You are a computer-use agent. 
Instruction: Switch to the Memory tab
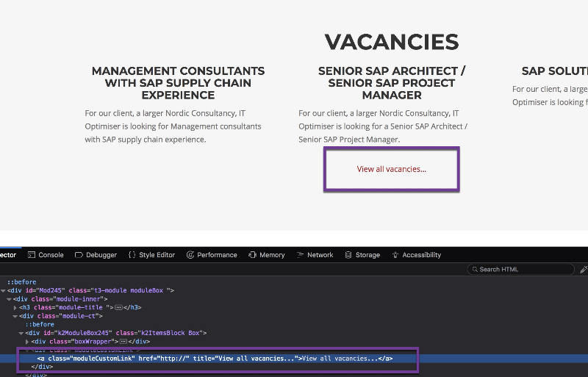click(x=267, y=255)
